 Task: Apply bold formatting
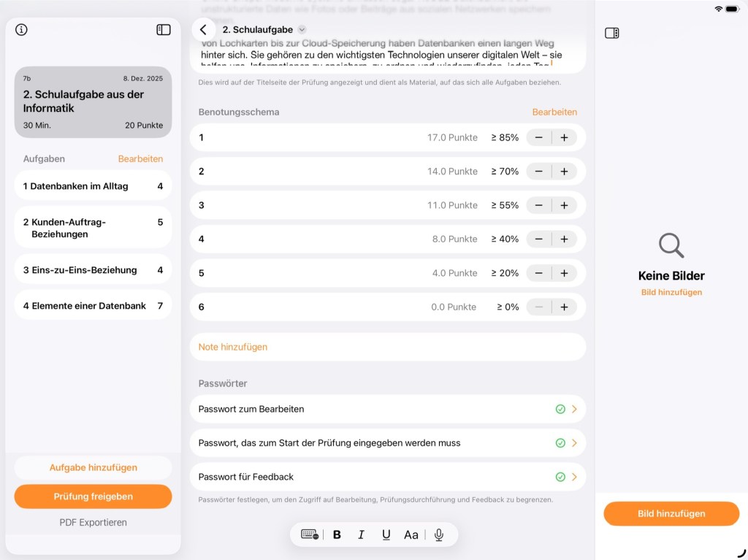[337, 534]
